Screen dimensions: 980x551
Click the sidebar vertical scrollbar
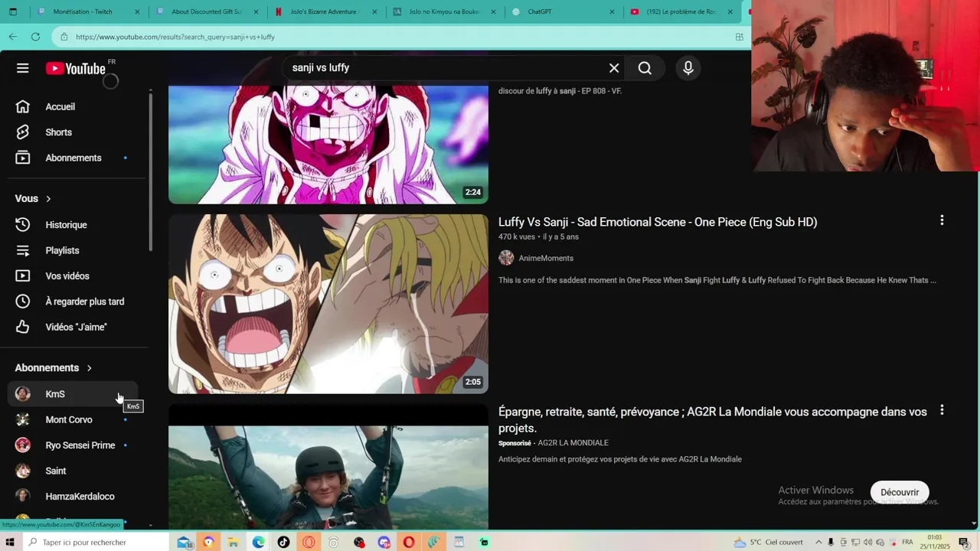pos(150,172)
